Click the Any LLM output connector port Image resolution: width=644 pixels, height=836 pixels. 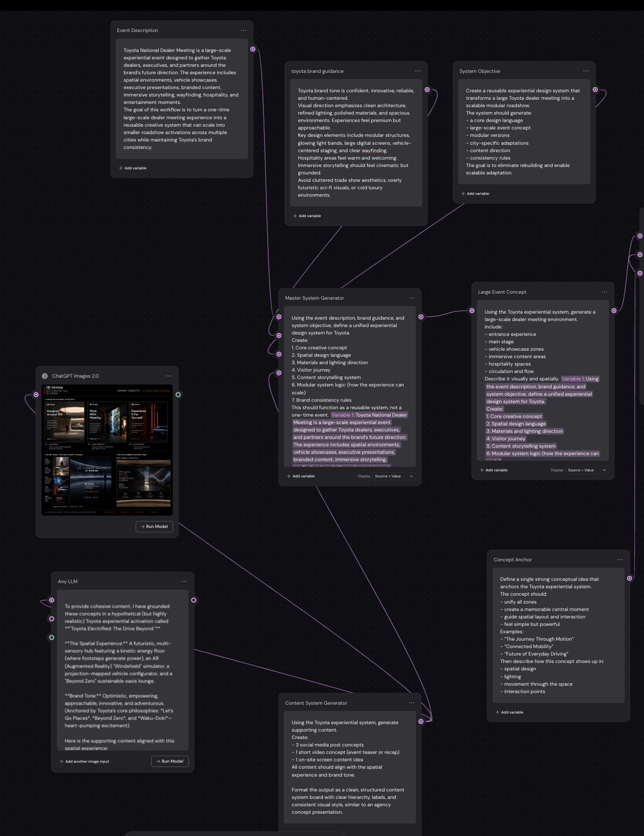tap(193, 600)
